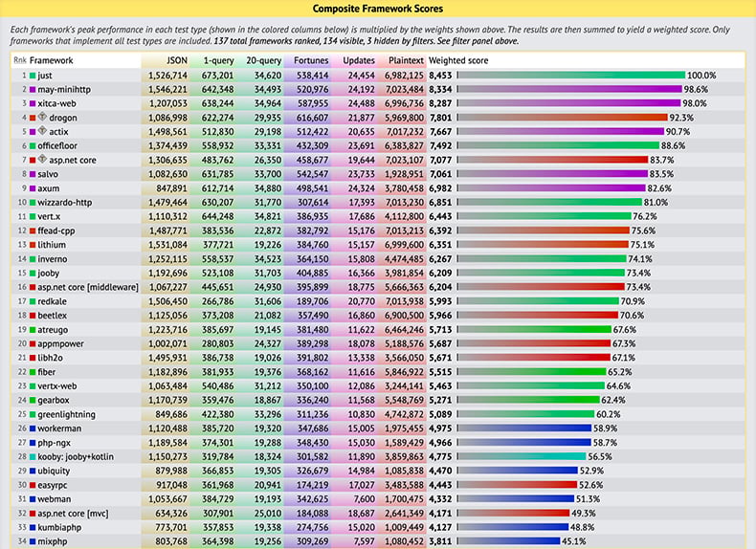
Task: Sort by the JSON column header
Action: tap(177, 60)
